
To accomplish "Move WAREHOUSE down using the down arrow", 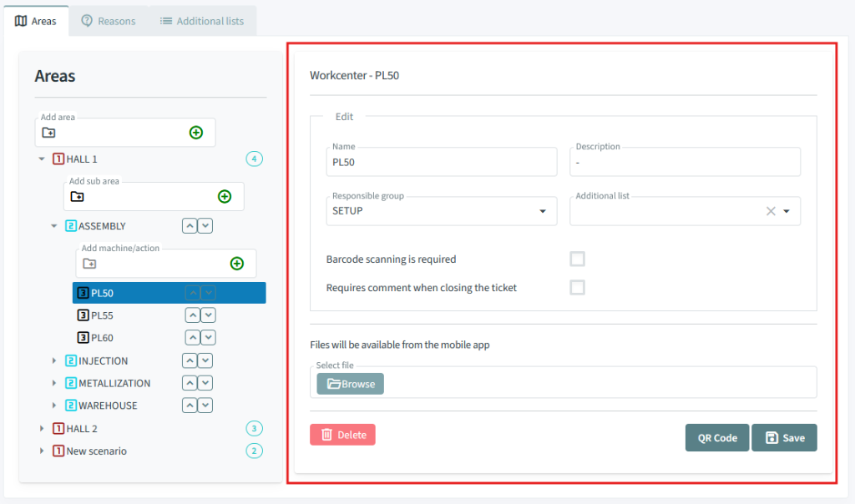I will click(x=205, y=406).
